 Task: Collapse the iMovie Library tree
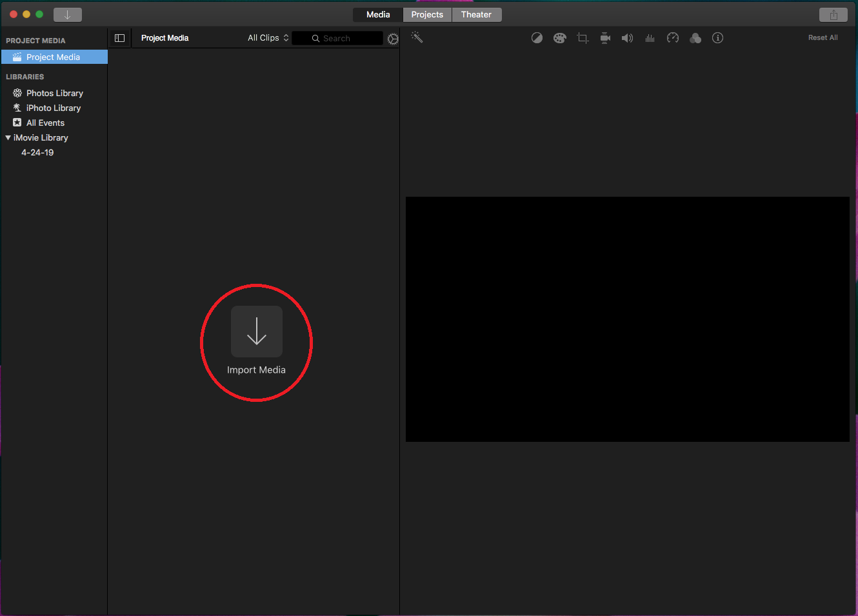[8, 138]
